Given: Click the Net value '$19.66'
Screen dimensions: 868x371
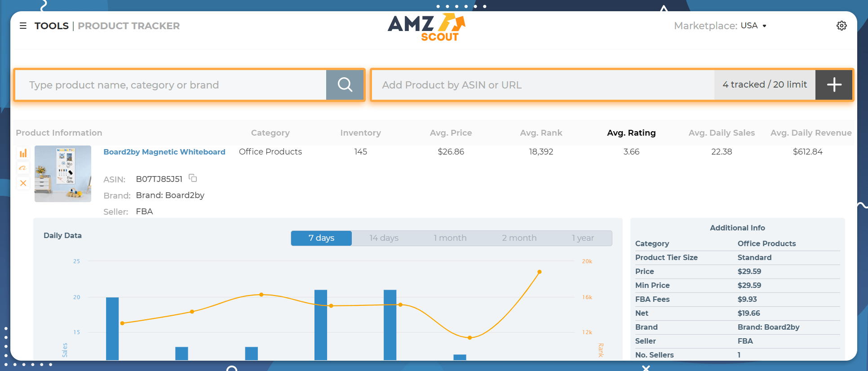Looking at the screenshot, I should (x=749, y=313).
